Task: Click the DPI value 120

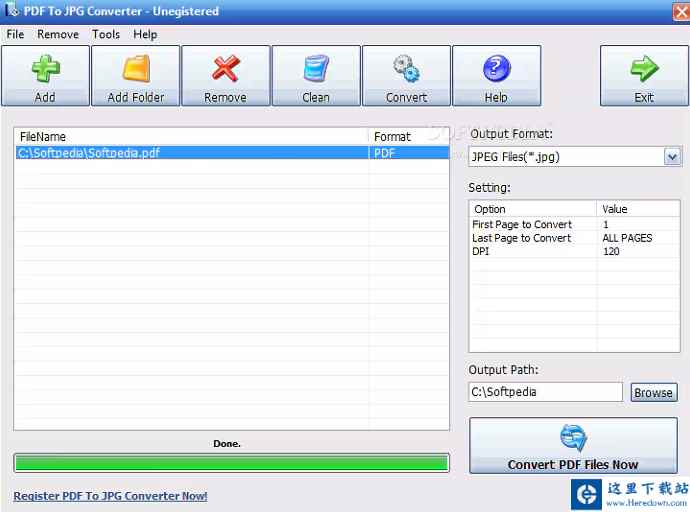Action: click(x=611, y=251)
